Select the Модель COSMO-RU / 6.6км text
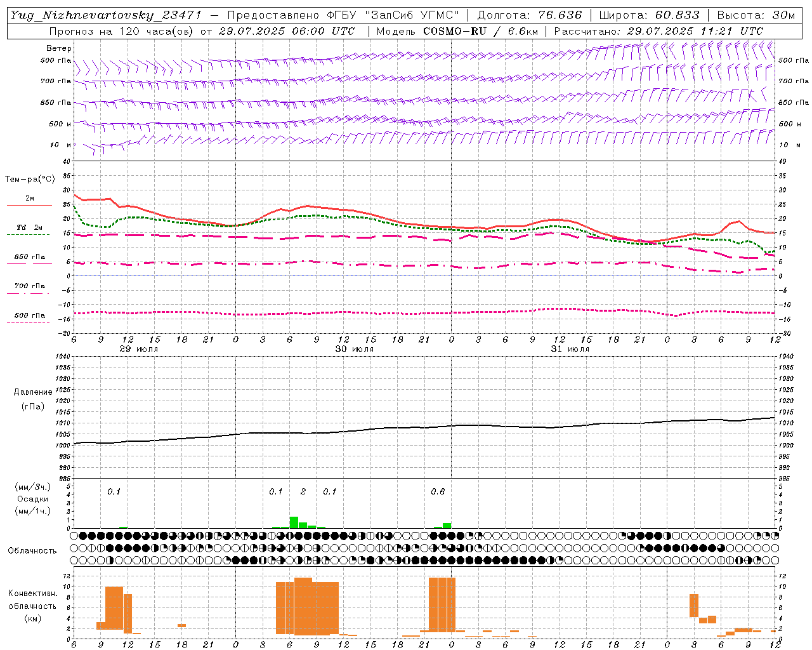Image resolution: width=812 pixels, height=650 pixels. [457, 31]
